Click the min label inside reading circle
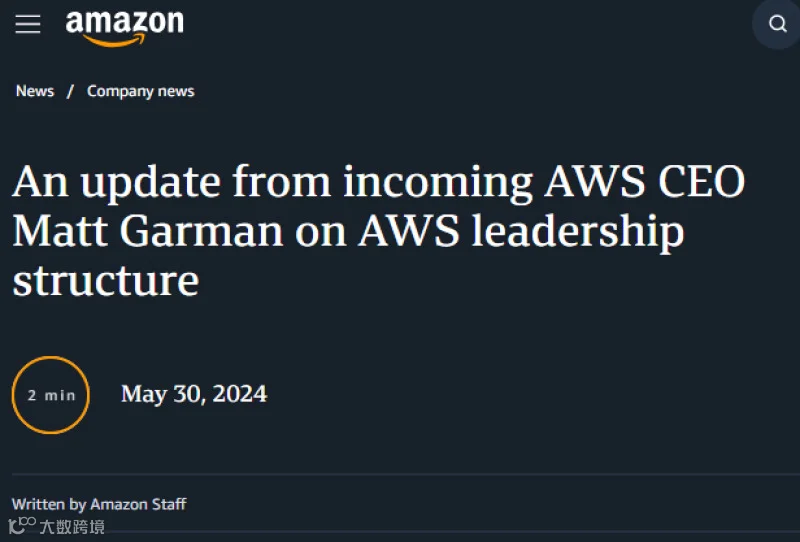800x542 pixels. (x=60, y=395)
